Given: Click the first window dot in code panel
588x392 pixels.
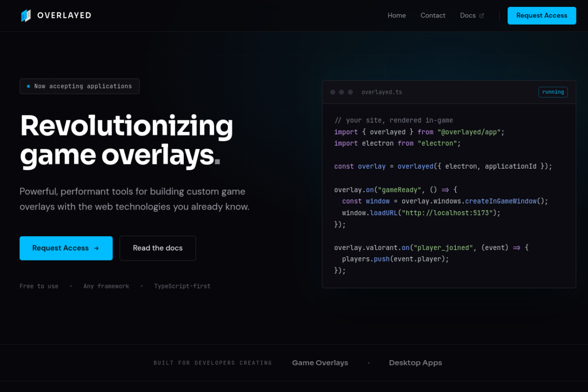Looking at the screenshot, I should [x=333, y=92].
